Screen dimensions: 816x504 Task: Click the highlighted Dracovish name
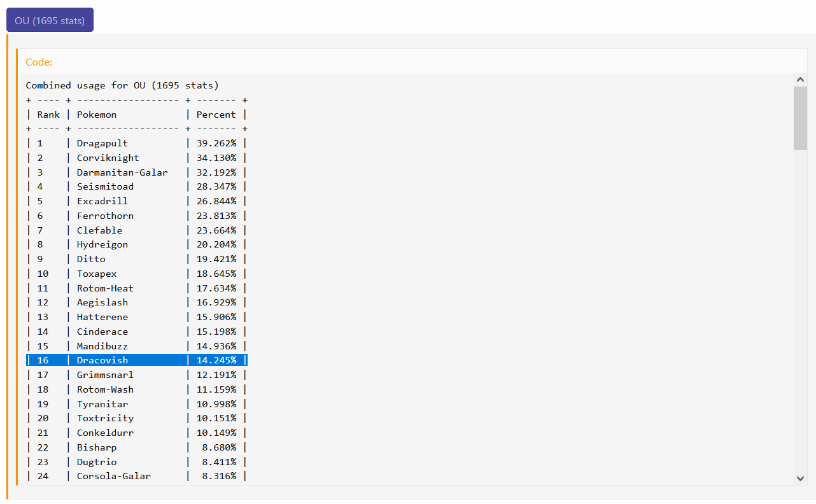102,360
